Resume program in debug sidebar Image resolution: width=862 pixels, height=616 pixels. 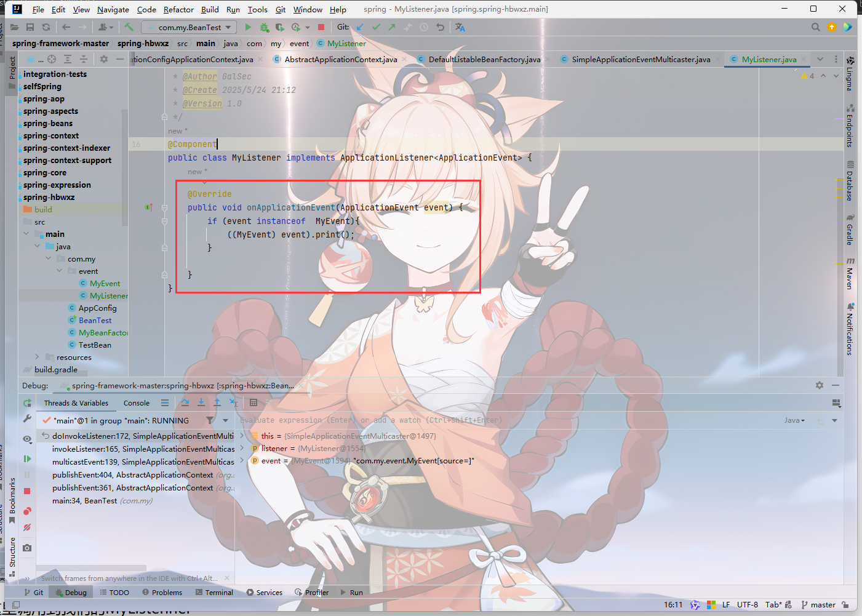tap(27, 458)
